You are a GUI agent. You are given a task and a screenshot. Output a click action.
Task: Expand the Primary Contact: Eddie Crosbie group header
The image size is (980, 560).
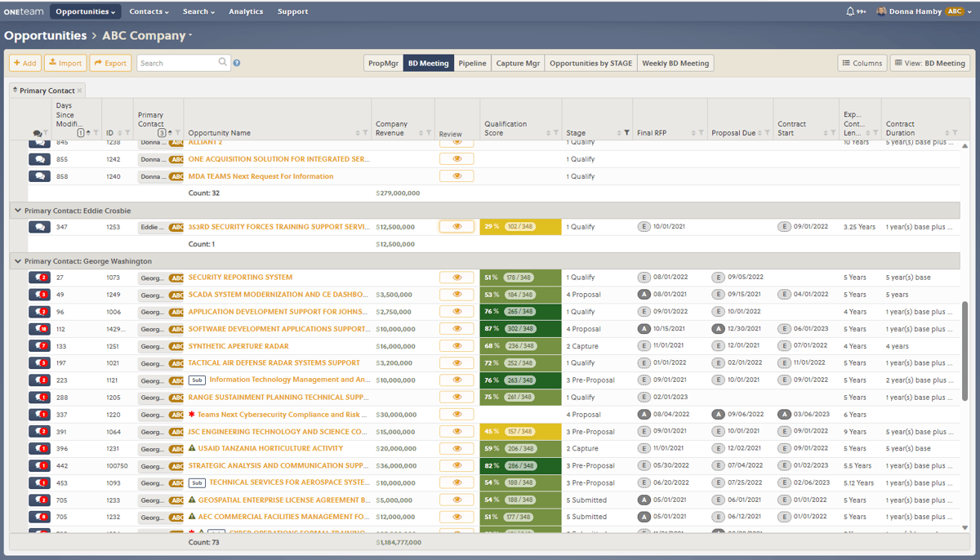18,210
